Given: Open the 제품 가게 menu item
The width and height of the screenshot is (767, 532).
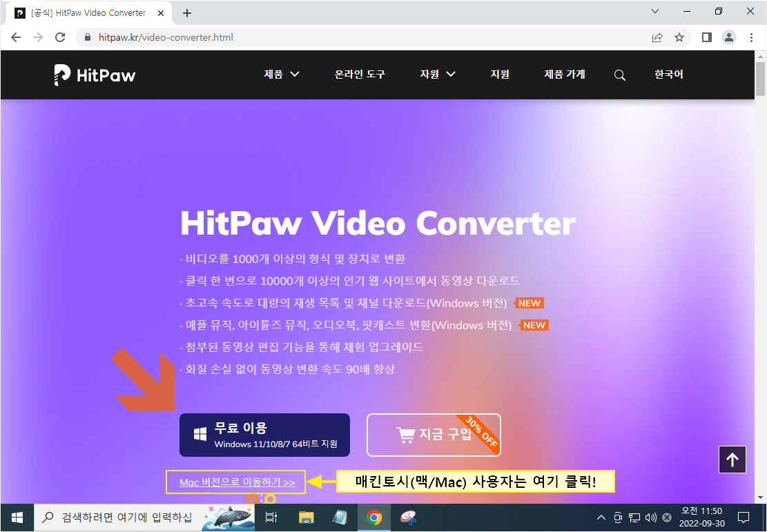Looking at the screenshot, I should [x=565, y=75].
